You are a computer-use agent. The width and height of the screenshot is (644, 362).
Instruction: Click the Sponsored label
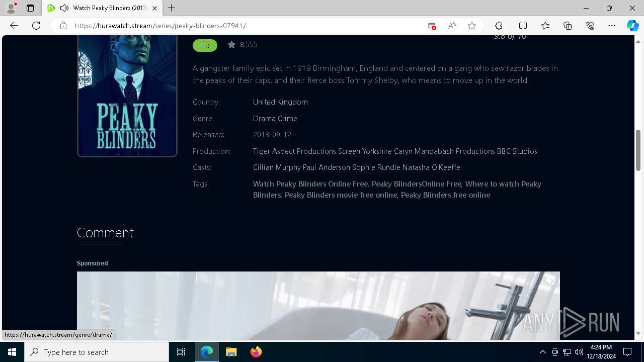click(x=92, y=263)
